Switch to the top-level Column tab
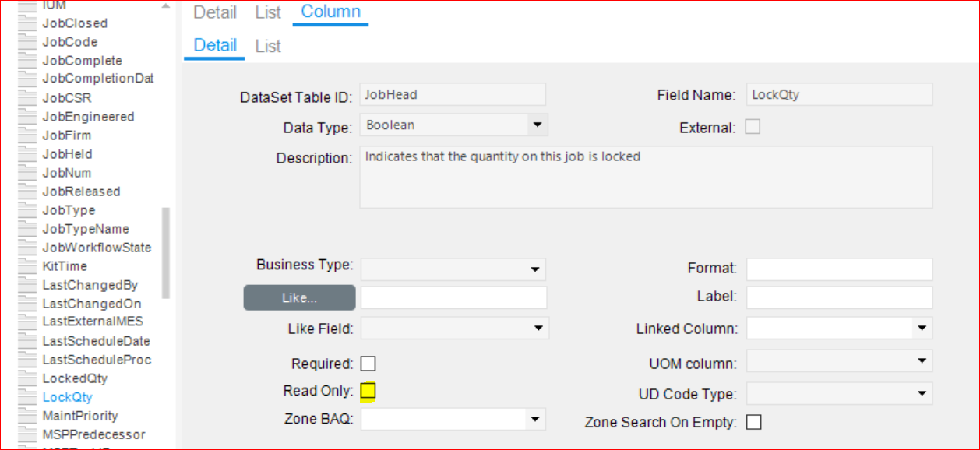 point(330,12)
